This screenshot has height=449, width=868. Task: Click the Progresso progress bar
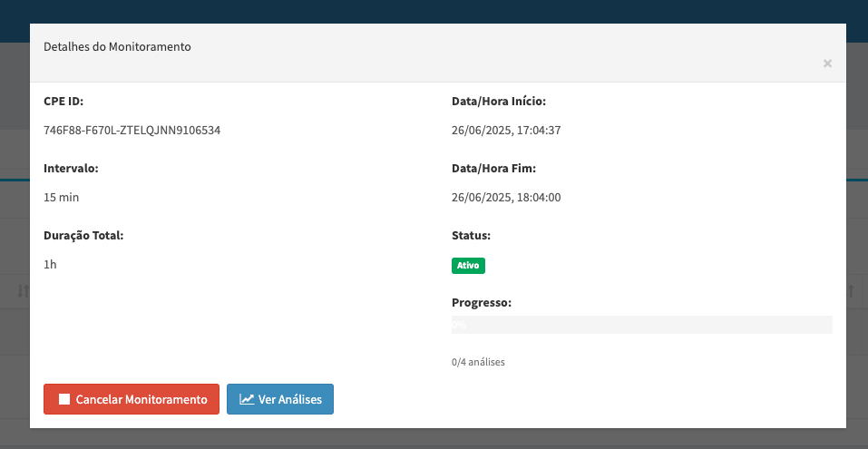(641, 325)
